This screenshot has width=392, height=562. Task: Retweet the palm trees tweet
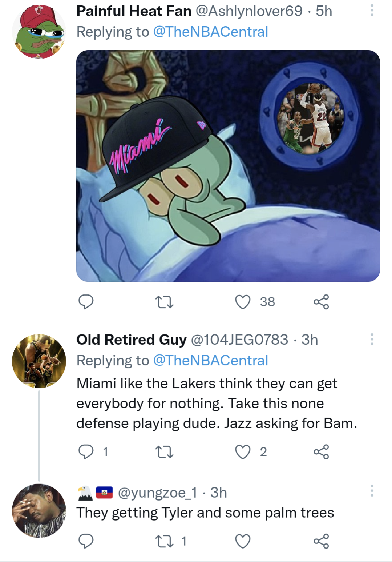164,541
